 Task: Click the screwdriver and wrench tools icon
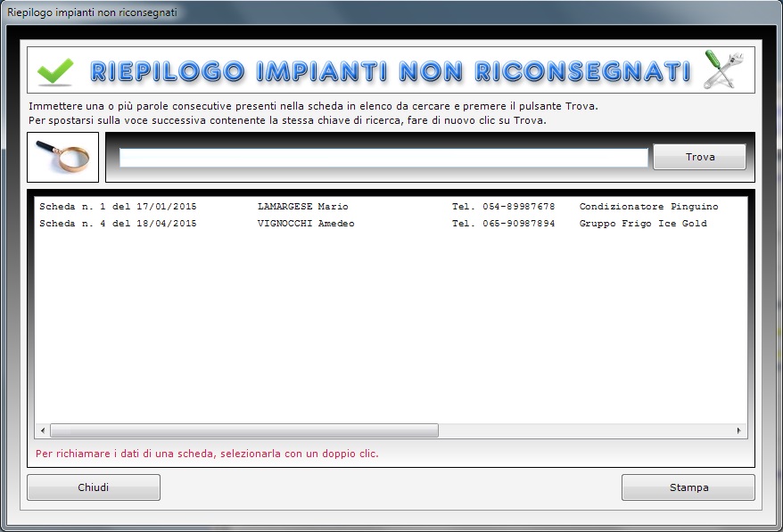coord(722,70)
